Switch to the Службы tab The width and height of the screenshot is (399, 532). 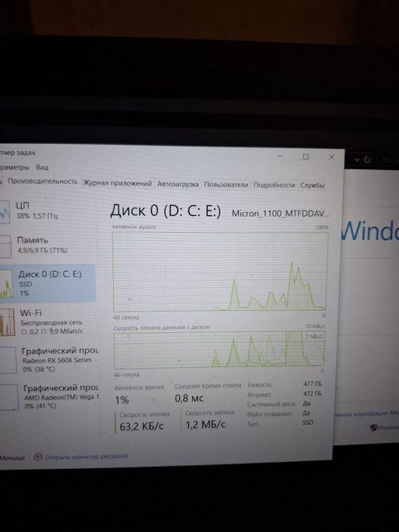312,185
